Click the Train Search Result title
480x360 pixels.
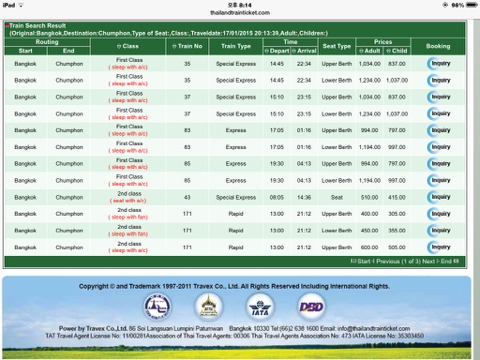coord(37,26)
